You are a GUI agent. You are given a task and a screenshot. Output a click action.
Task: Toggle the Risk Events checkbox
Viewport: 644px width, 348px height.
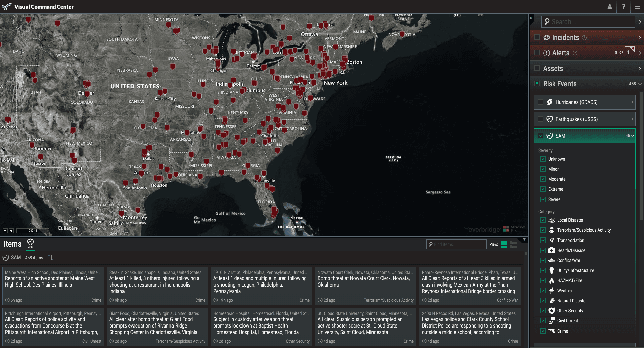(x=537, y=83)
